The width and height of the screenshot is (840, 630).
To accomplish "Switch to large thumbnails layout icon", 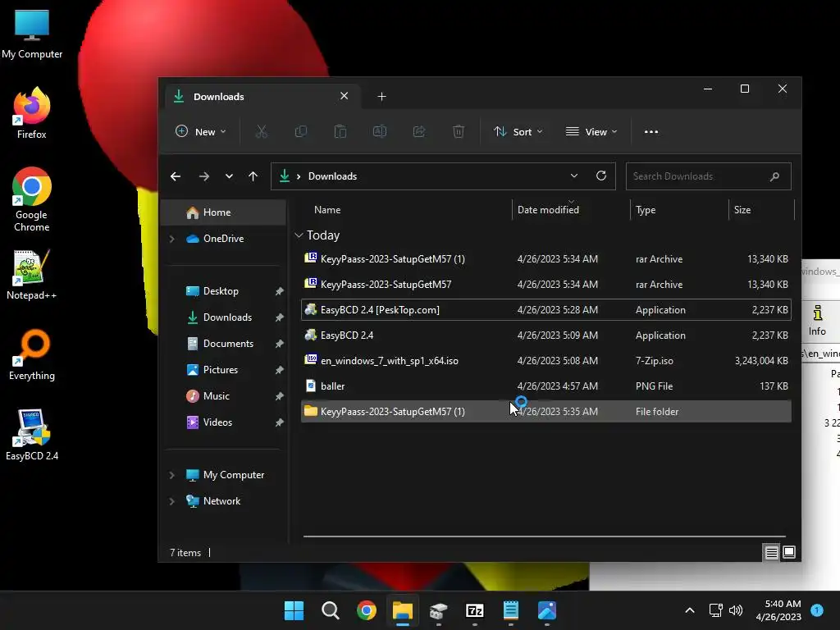I will pos(789,552).
